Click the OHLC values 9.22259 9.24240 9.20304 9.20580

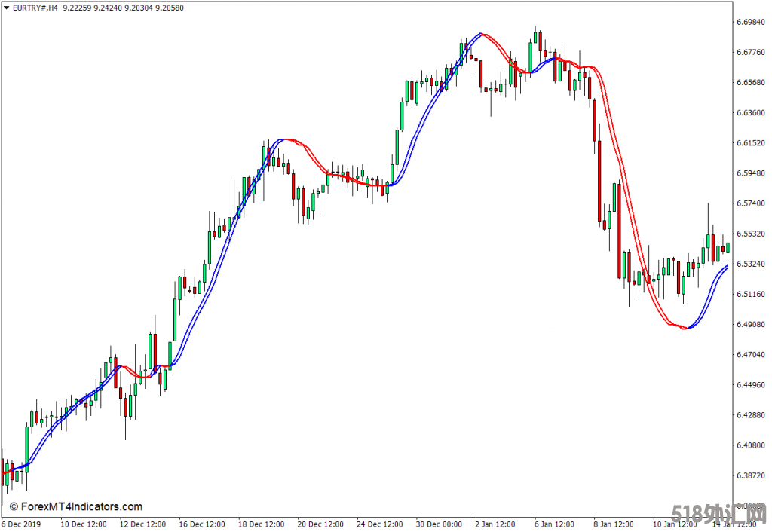(123, 8)
